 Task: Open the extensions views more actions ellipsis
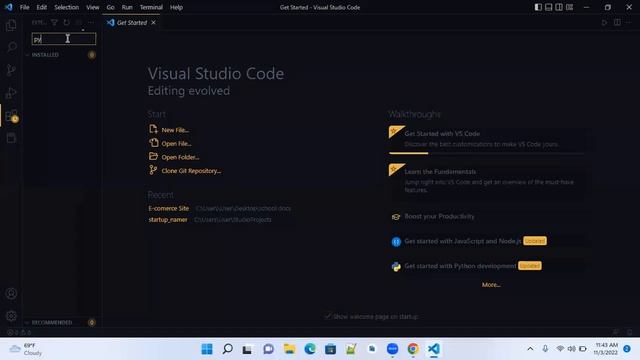pos(91,22)
